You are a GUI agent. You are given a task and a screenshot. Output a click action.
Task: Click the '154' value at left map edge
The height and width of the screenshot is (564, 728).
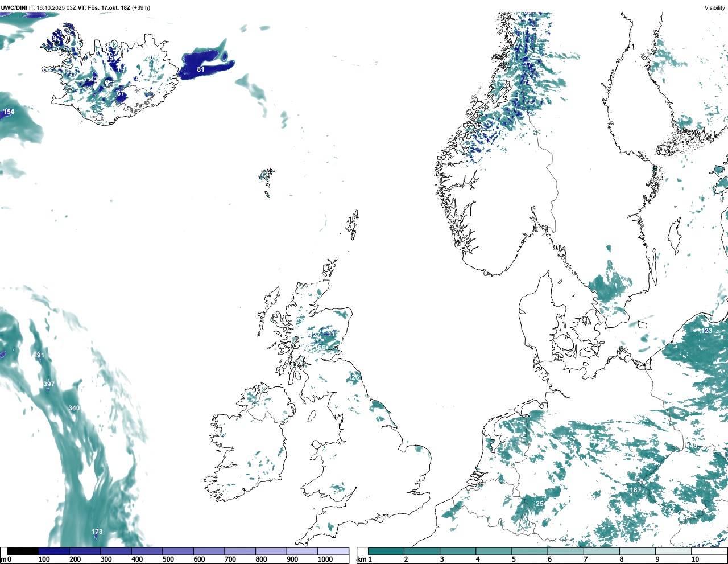[x=9, y=112]
